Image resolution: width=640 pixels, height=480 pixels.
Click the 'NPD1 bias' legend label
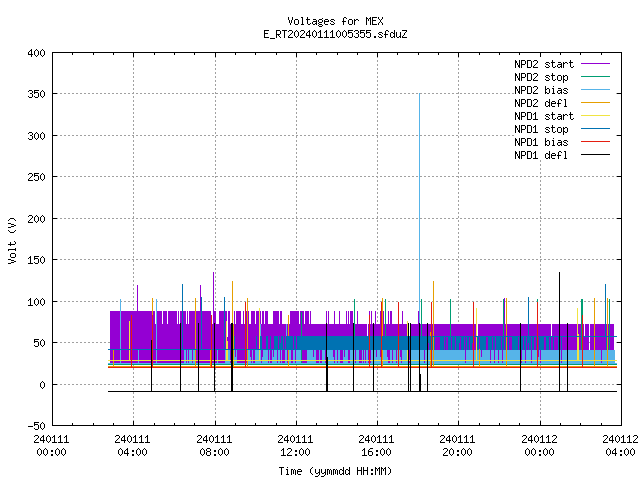click(x=541, y=142)
